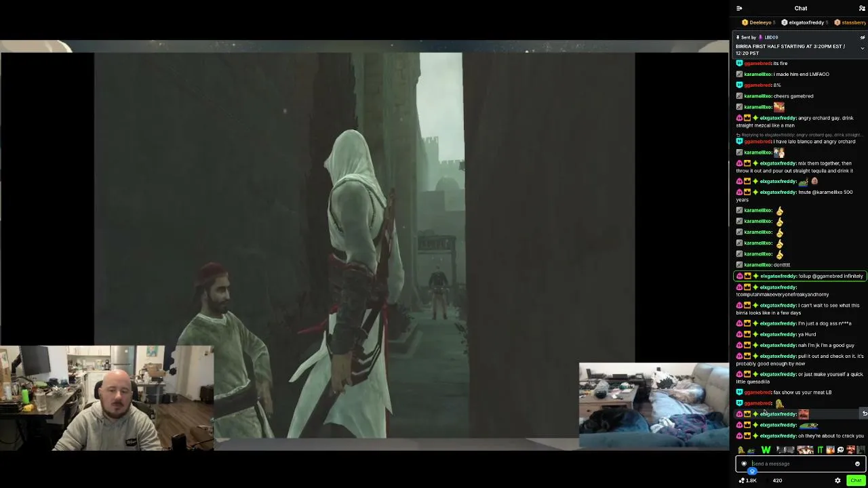868x488 pixels.
Task: Collapse the chat panel with the arrow icon
Action: (x=739, y=8)
